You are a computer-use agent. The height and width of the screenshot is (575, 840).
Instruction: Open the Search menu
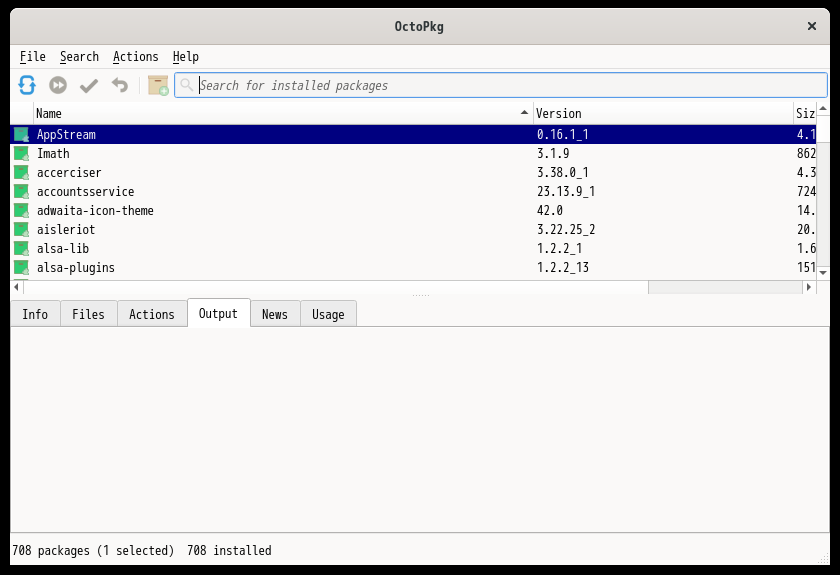pos(79,56)
